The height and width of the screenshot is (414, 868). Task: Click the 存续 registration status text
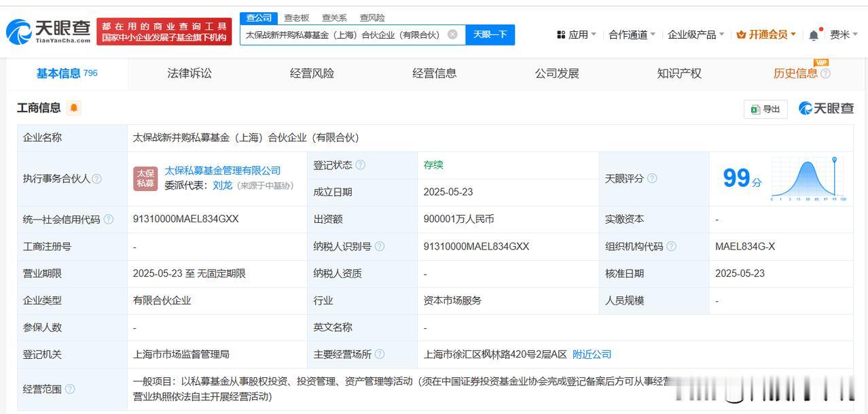pos(433,165)
